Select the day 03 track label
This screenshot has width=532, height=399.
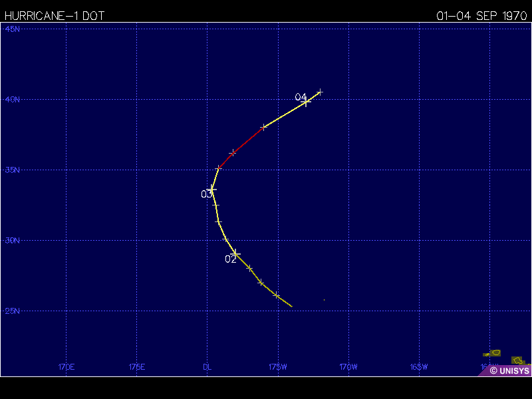207,194
